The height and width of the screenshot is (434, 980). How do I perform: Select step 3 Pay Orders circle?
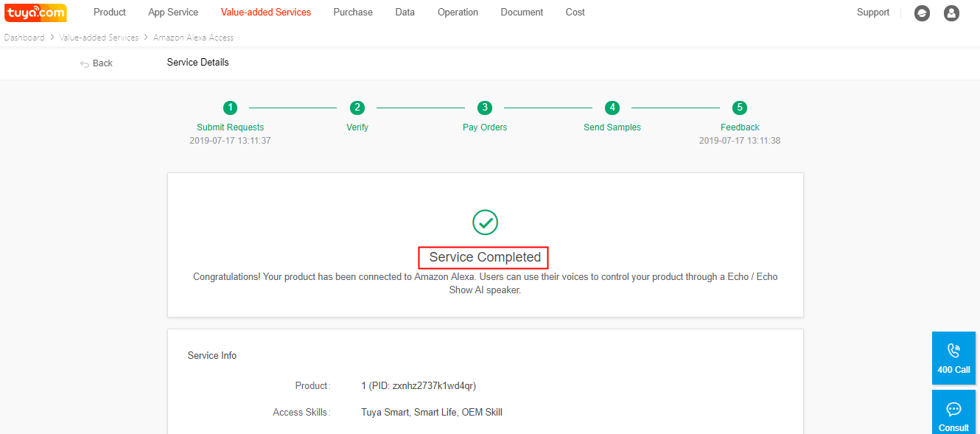pos(485,108)
